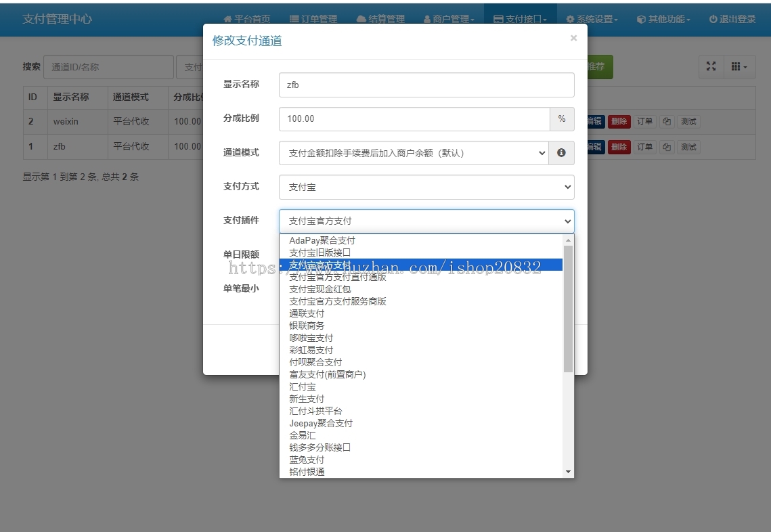Select 新生支付 option
The height and width of the screenshot is (532, 771).
[x=421, y=399]
